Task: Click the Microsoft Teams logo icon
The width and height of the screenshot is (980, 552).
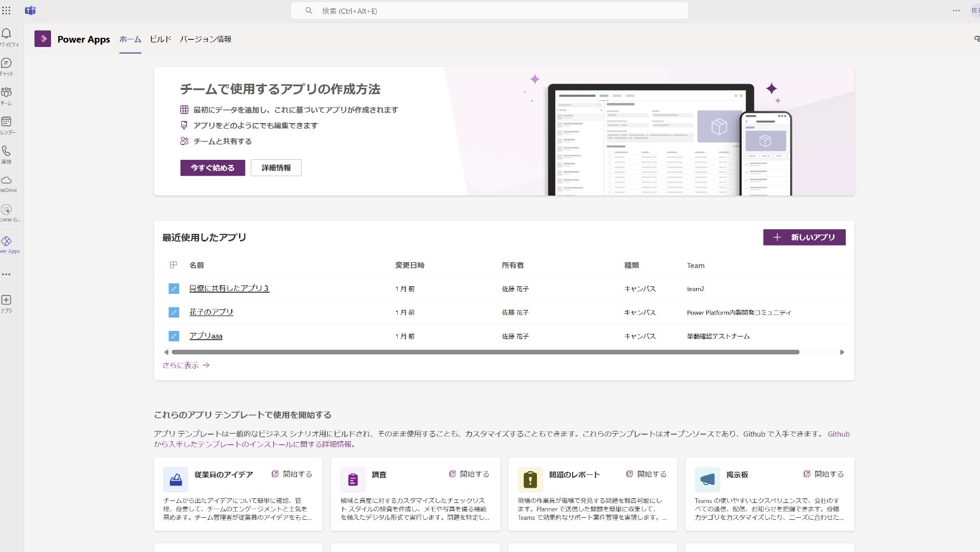Action: (x=30, y=10)
